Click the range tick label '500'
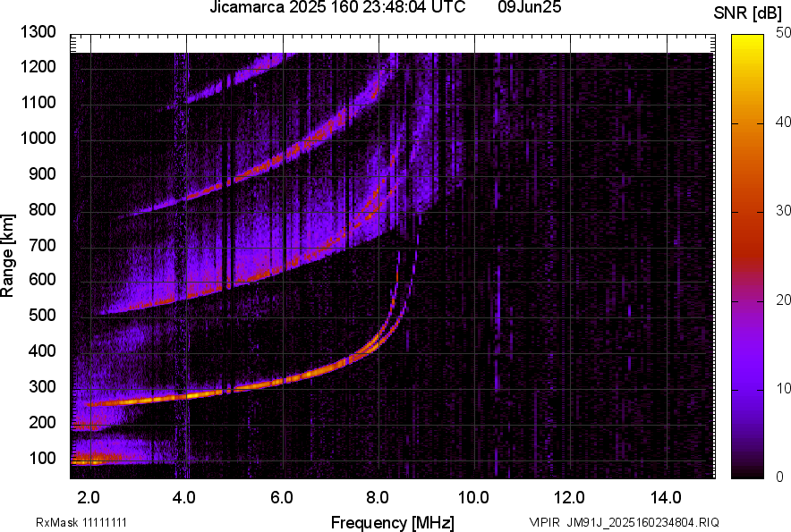791x532 pixels. [42, 315]
